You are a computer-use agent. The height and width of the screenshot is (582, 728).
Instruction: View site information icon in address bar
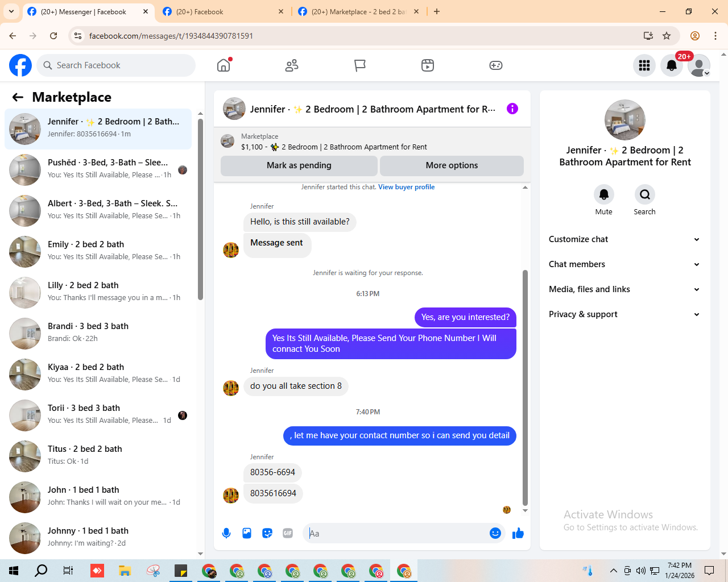(x=78, y=36)
